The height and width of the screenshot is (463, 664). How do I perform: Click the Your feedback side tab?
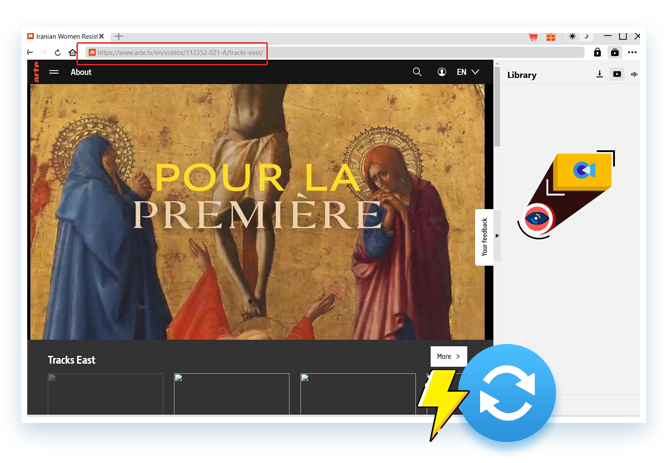point(484,237)
